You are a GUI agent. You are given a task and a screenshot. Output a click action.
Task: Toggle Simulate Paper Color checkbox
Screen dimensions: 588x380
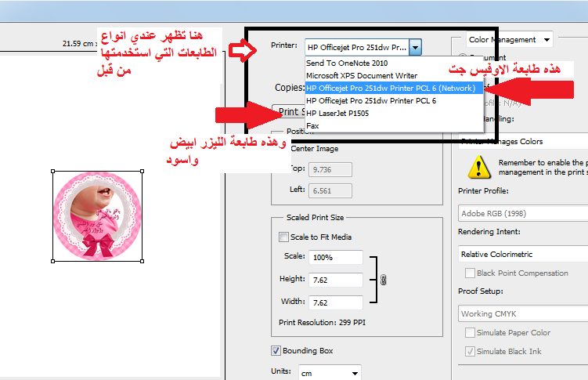tap(470, 332)
